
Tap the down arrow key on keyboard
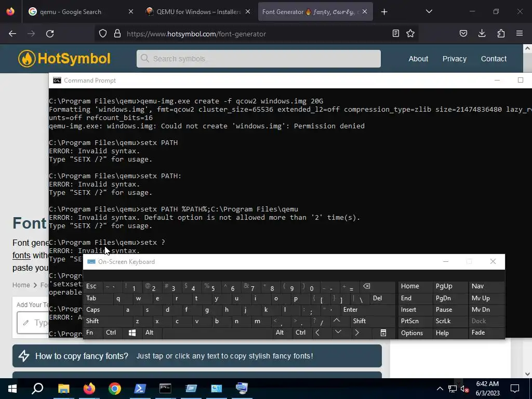point(338,332)
